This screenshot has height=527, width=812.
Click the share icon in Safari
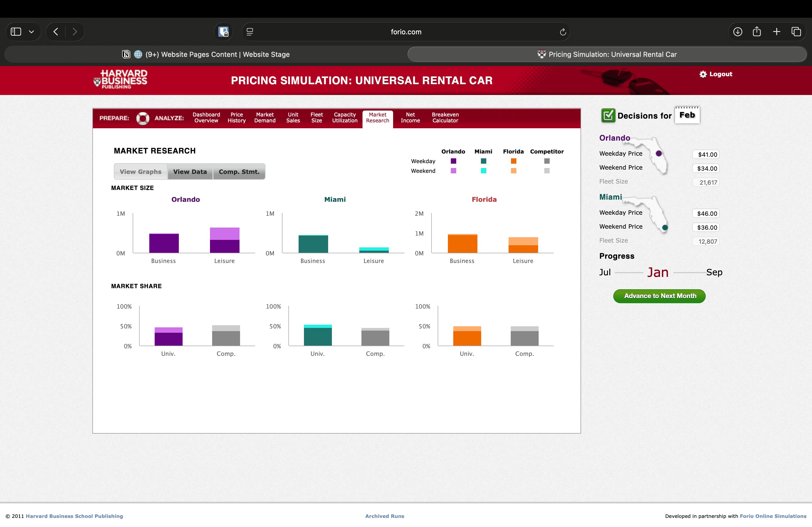tap(757, 32)
